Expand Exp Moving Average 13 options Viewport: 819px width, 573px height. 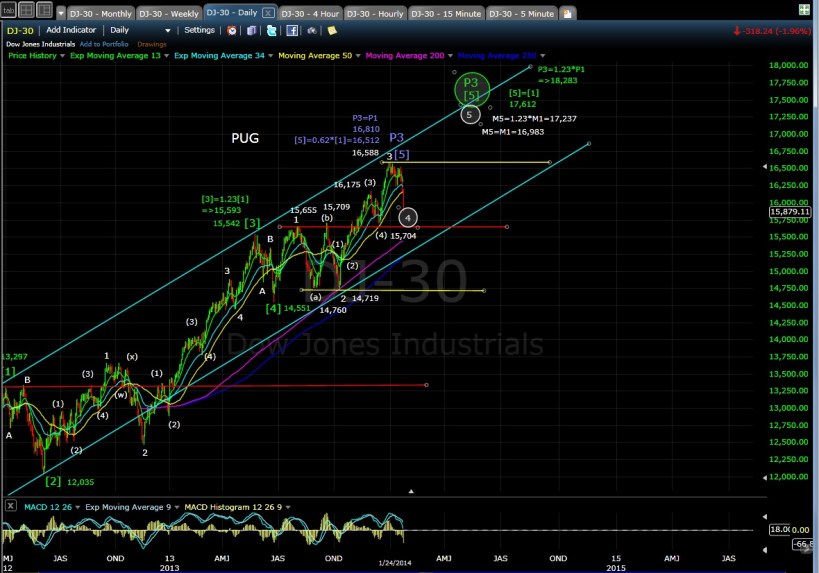(x=166, y=55)
